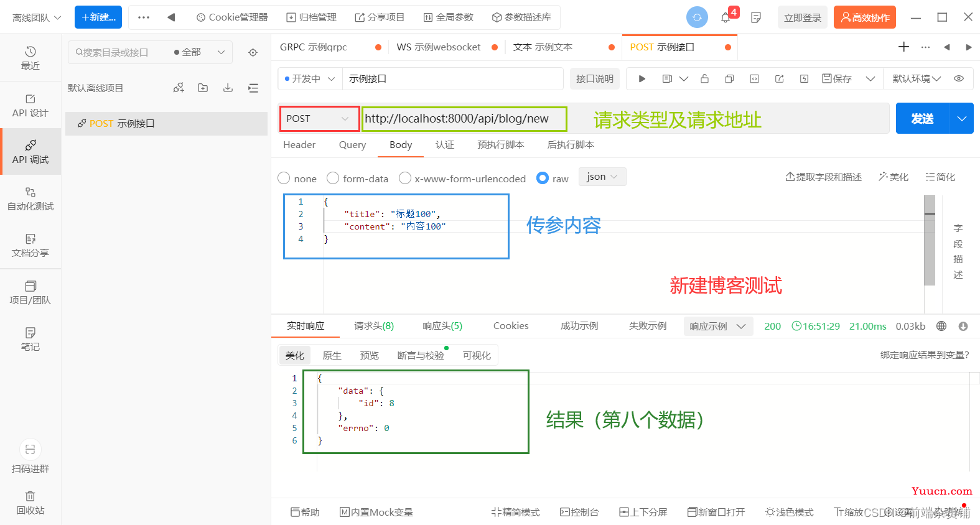Viewport: 980px width, 525px height.
Task: Open the notes icon beside the notification bell
Action: [756, 17]
